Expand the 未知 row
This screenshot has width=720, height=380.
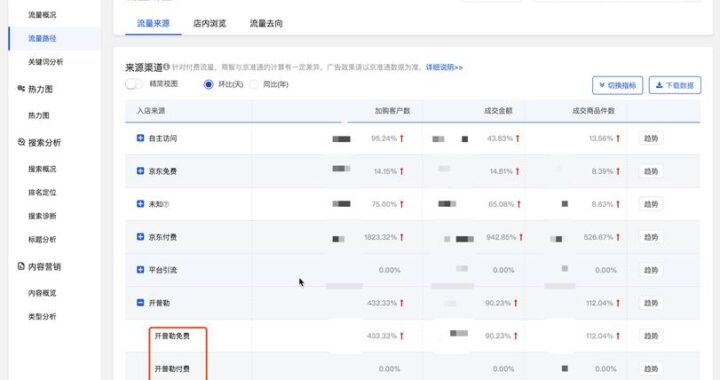141,203
